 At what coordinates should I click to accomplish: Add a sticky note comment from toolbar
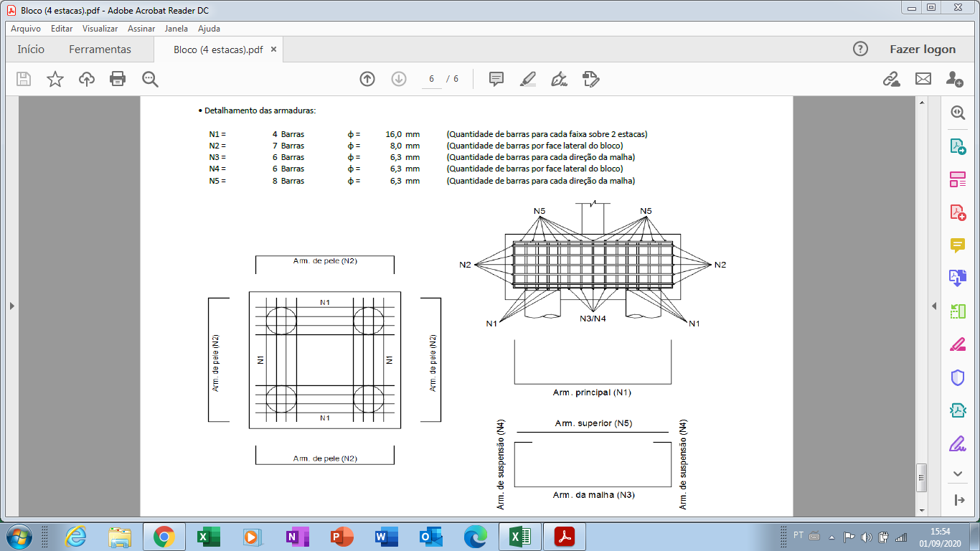(x=496, y=79)
